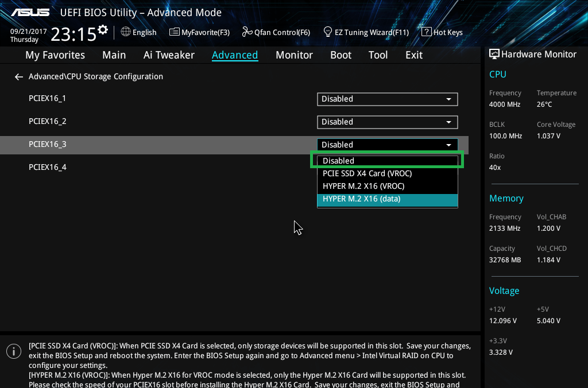Open the Tool tab
The width and height of the screenshot is (588, 388).
click(x=378, y=55)
